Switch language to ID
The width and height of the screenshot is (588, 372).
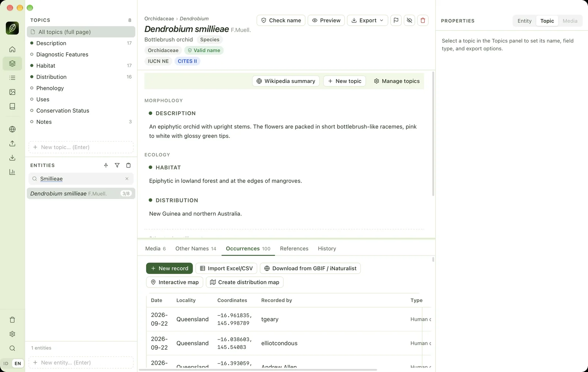point(6,364)
